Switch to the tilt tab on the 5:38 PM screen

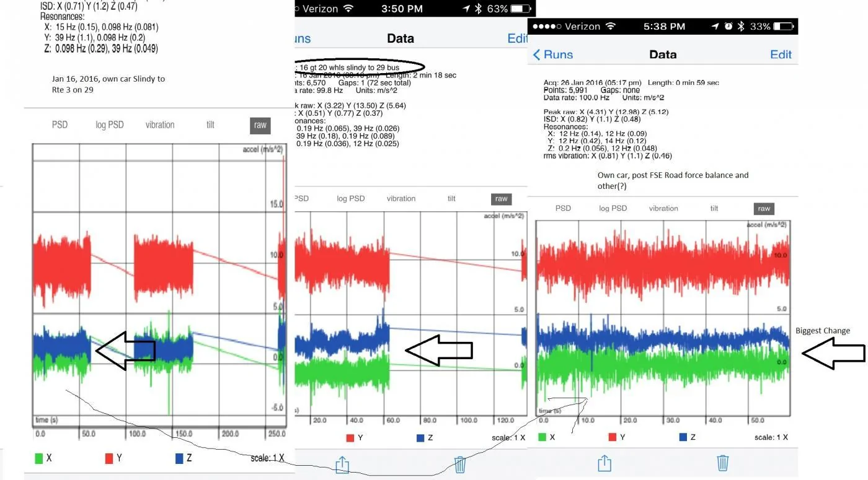(714, 208)
